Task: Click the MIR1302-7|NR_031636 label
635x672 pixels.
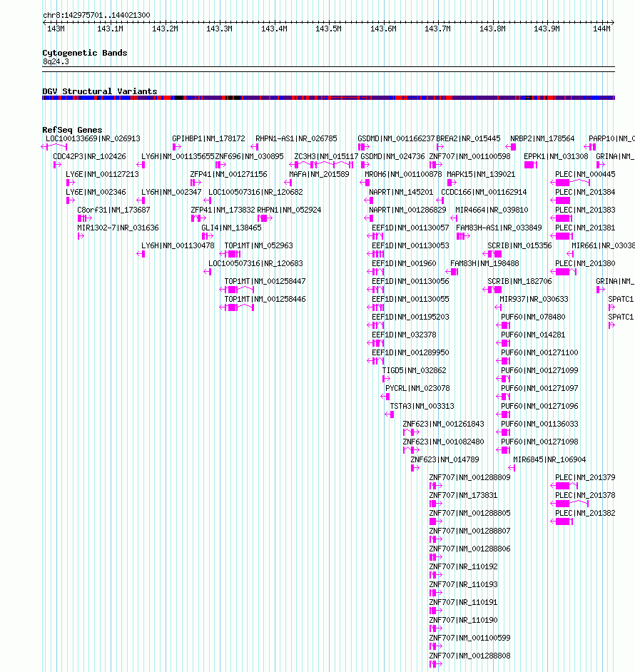Action: (x=118, y=228)
